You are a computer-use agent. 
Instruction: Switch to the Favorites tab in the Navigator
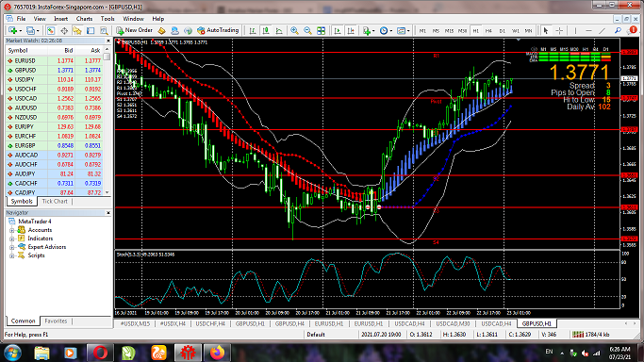pyautogui.click(x=56, y=321)
